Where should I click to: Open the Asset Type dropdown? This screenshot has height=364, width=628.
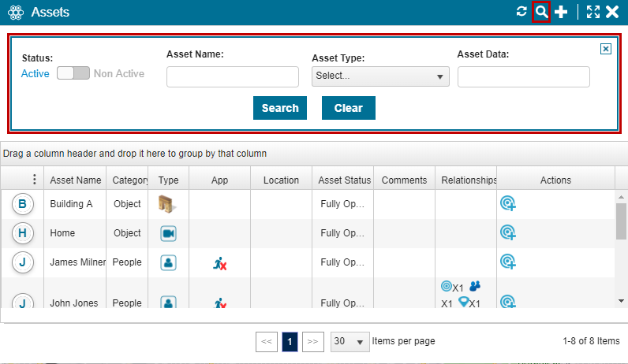tap(381, 76)
